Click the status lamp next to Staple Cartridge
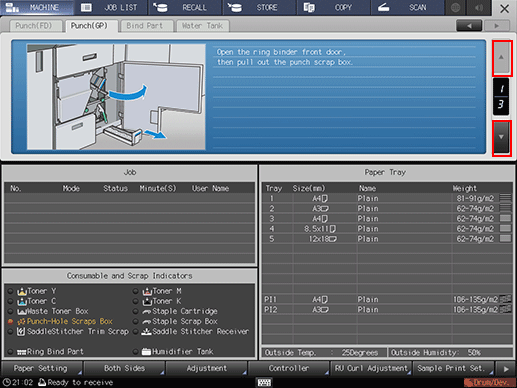517x388 pixels. 135,312
